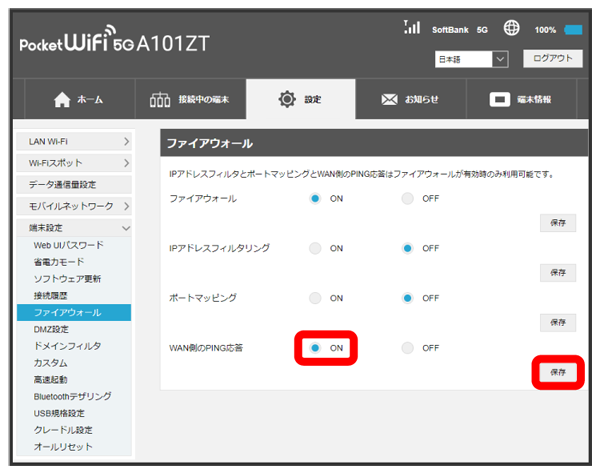600x473 pixels.
Task: Turn IPアドレスフィルタリング ON
Action: 315,248
